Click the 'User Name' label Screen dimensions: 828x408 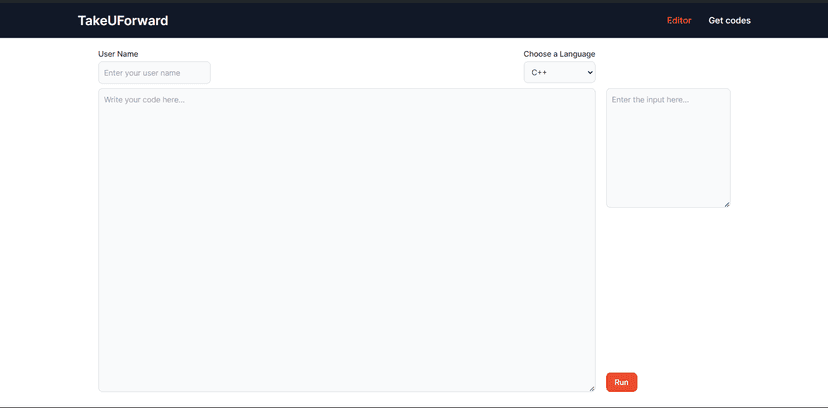[x=118, y=54]
